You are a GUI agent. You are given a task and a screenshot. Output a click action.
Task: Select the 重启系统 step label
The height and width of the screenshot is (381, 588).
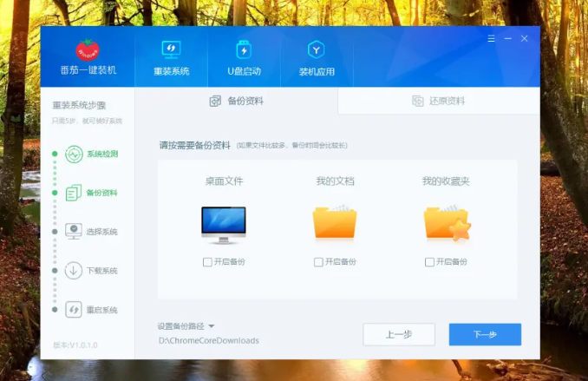tap(102, 310)
